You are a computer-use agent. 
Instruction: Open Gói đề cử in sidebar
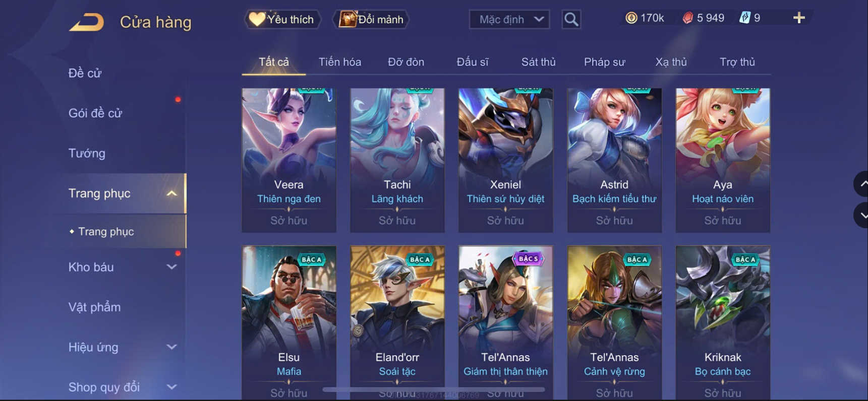[x=95, y=113]
